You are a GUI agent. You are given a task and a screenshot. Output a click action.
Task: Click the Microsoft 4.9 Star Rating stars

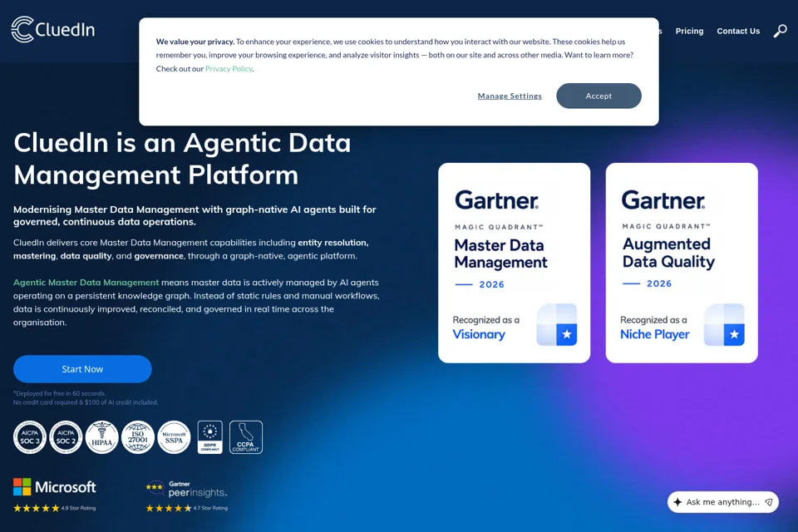pos(36,508)
